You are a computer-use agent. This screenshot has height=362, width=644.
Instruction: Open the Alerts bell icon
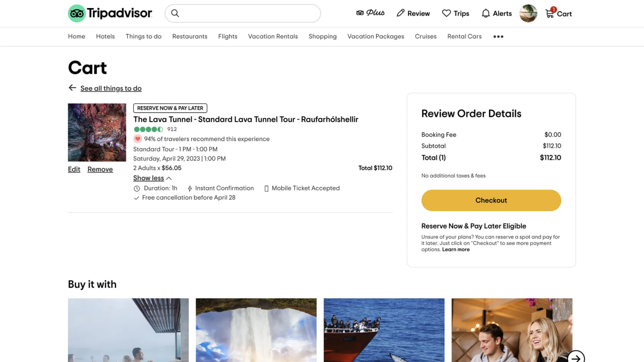tap(485, 13)
